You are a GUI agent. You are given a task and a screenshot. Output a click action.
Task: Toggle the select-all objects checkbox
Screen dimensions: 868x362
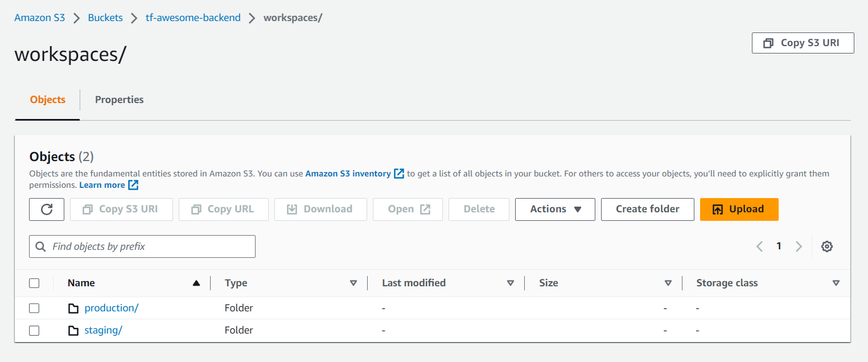coord(34,283)
